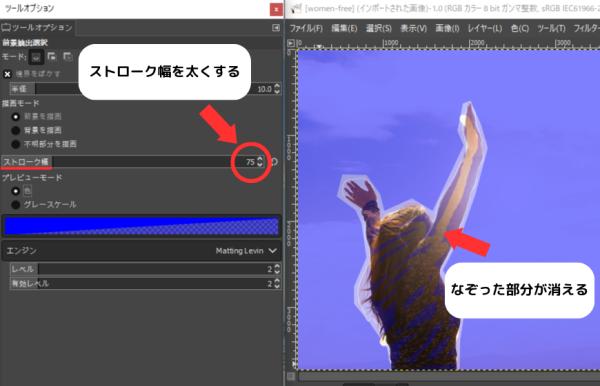Screen dimensions: 600x386
Task: Click the quick mask toggle below the canvas
Action: tap(291, 376)
